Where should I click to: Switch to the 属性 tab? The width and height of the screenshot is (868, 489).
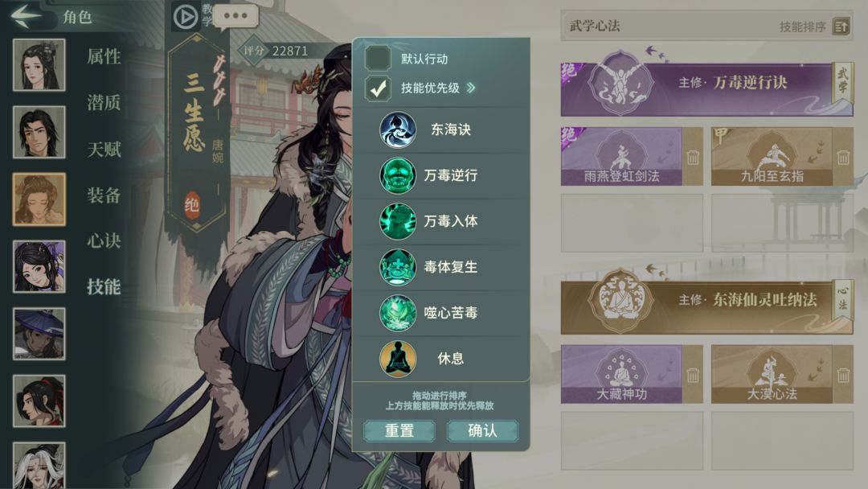tap(104, 56)
